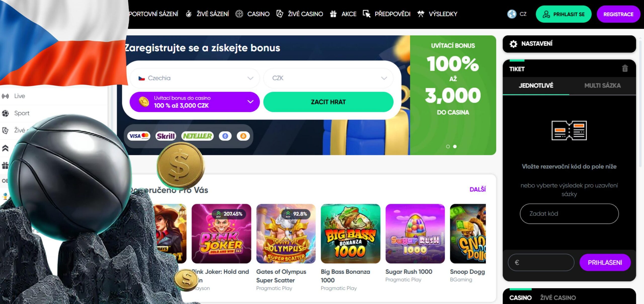Image resolution: width=644 pixels, height=304 pixels.
Task: Expand the Czechia country dropdown
Action: point(194,78)
